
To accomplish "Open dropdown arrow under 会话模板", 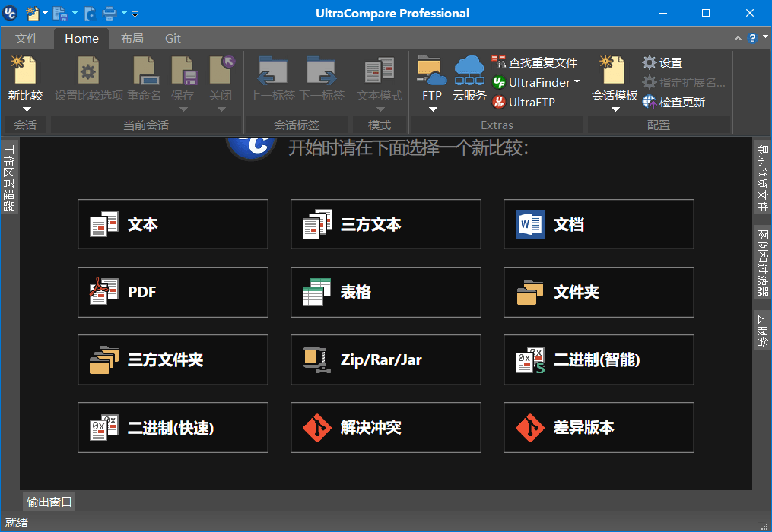I will 615,109.
